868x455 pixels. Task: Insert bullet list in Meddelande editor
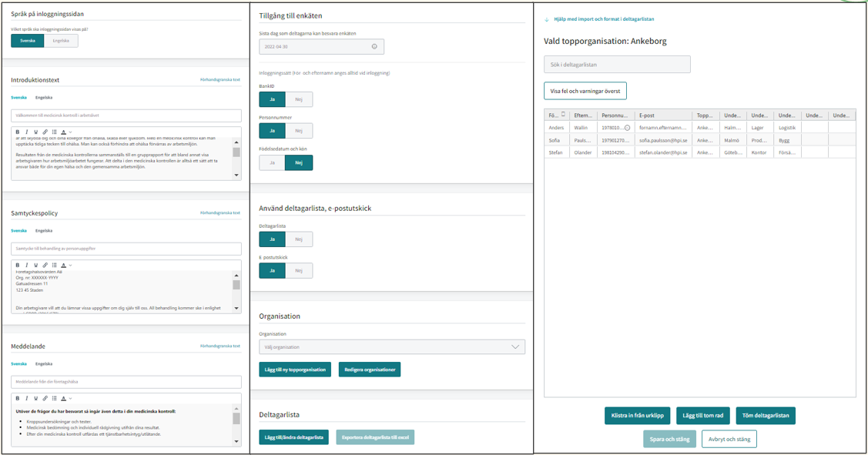tap(54, 399)
